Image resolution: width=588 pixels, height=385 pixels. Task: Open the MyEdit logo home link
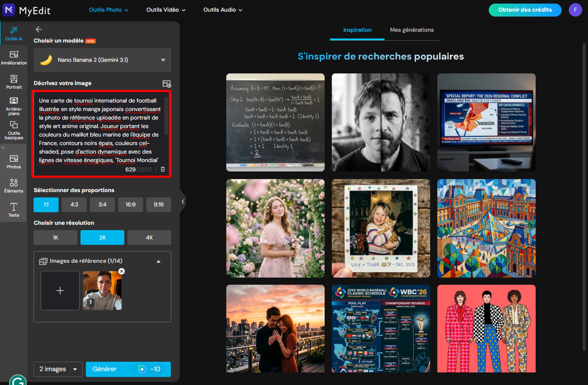[x=26, y=10]
